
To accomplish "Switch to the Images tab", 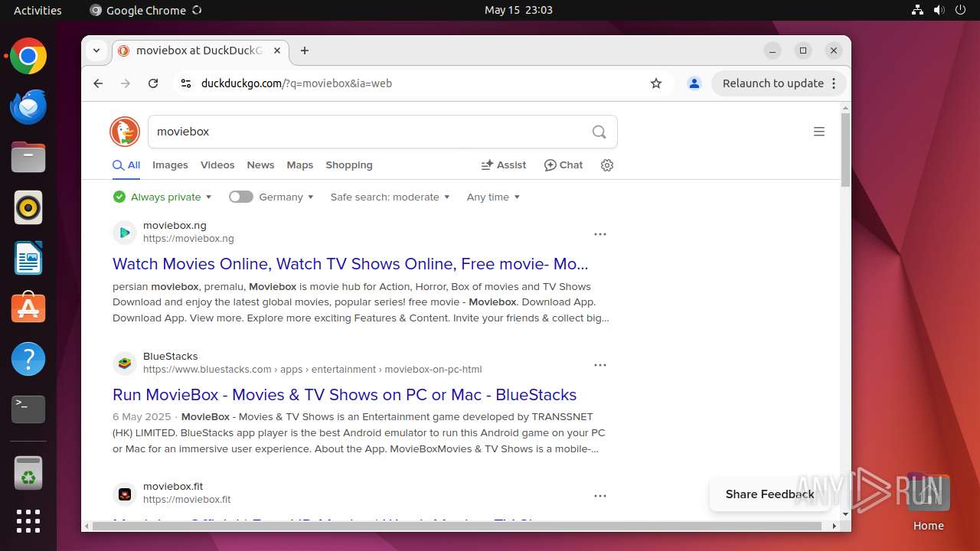I will pyautogui.click(x=170, y=165).
